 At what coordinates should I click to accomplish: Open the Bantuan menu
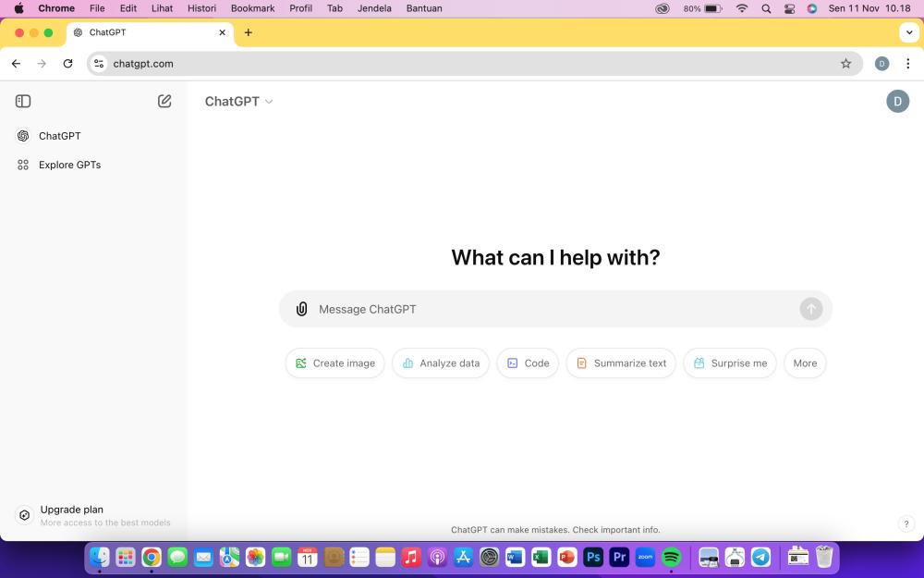424,8
